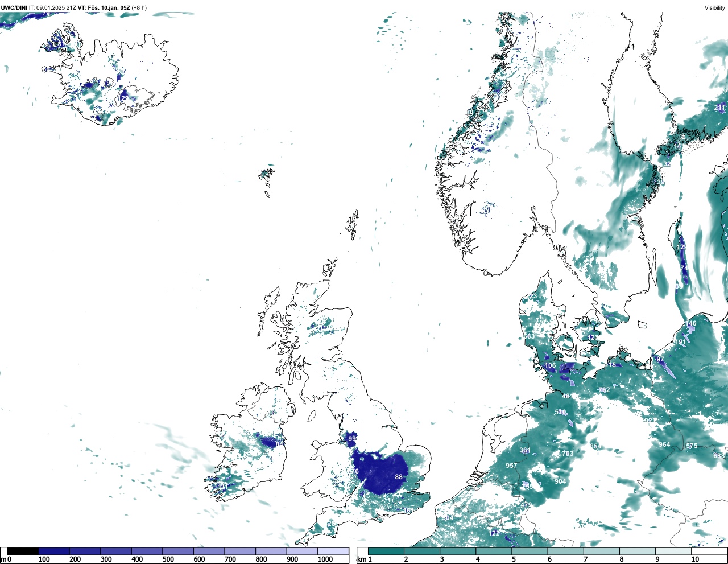Select the darkest blue 100-200 m legend swatch

tap(54, 551)
